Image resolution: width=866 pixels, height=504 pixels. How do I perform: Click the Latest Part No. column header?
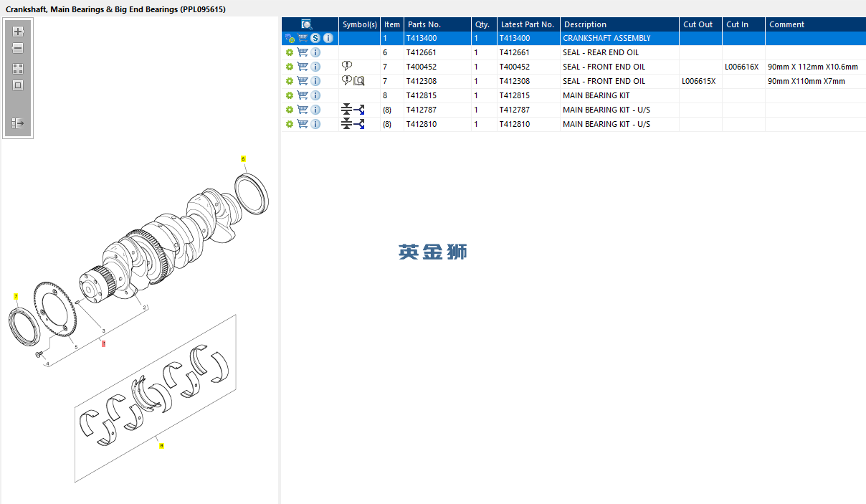pos(528,24)
